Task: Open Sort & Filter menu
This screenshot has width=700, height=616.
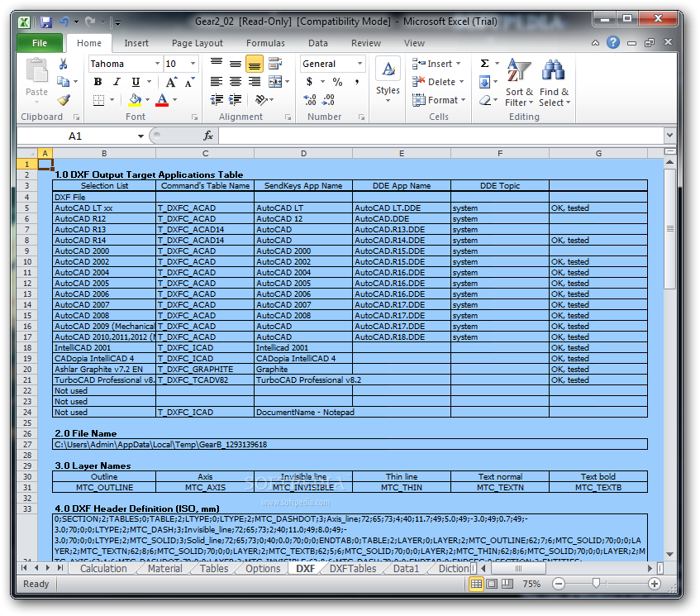Action: pos(519,83)
